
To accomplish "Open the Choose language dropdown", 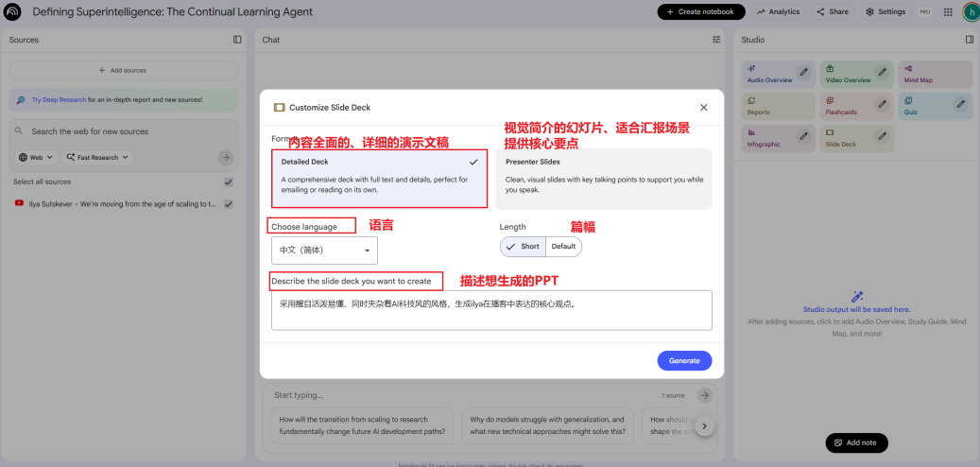I will [x=324, y=251].
